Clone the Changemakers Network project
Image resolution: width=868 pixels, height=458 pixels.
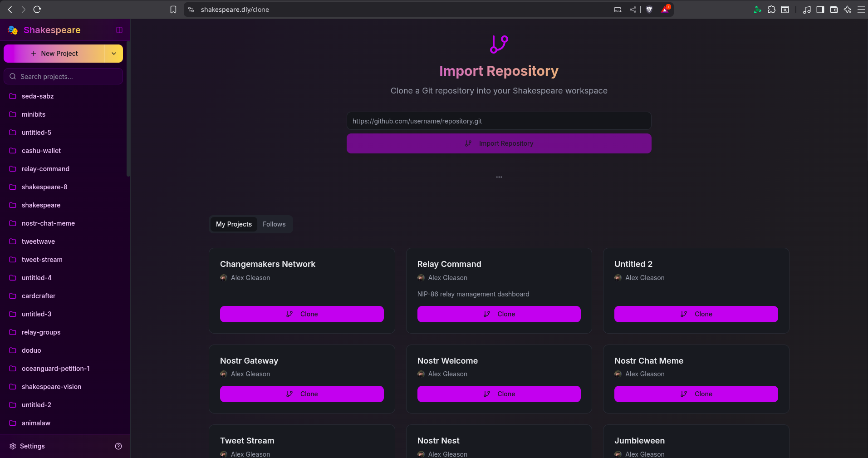point(302,314)
